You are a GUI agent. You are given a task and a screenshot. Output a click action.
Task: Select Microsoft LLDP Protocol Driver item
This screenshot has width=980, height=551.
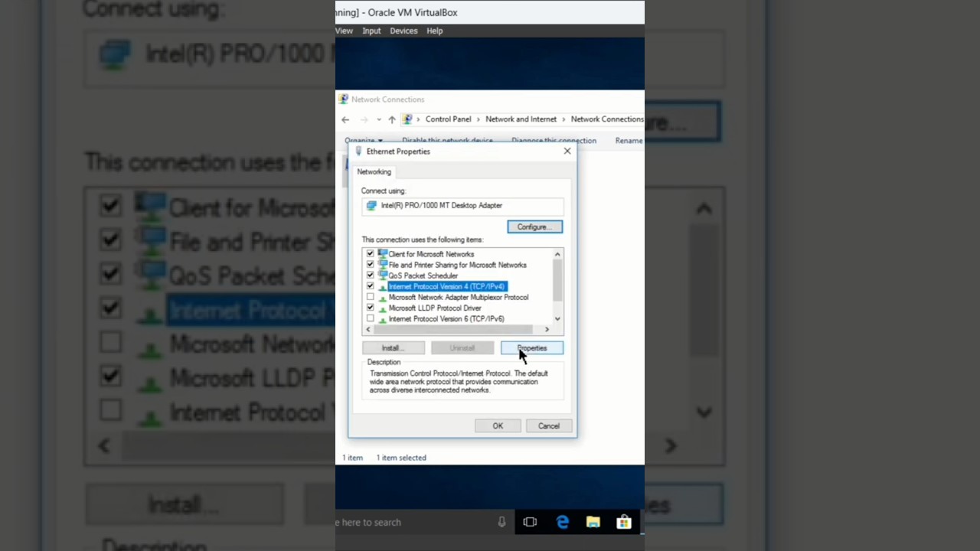(x=435, y=308)
